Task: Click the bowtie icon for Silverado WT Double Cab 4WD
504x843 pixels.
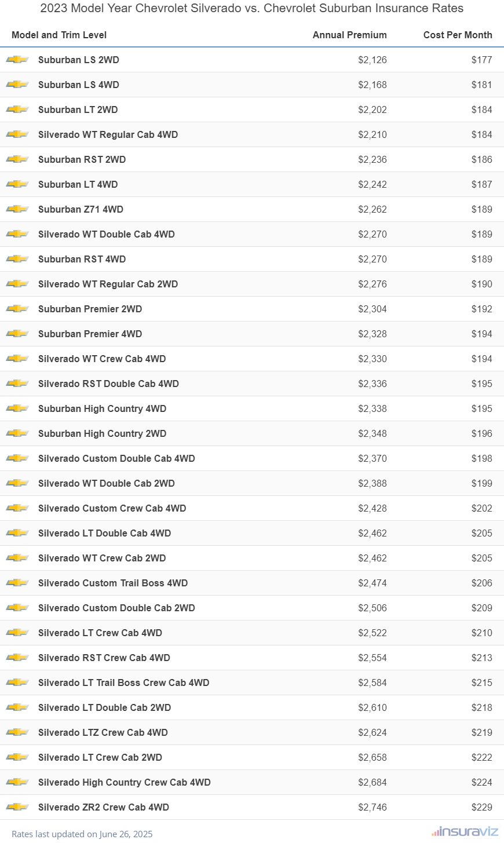Action: tap(17, 234)
